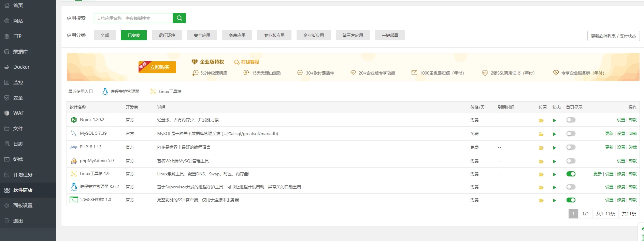Click the status play icon for 进程守护管理器
Screen dimensions: 644x241
point(554,187)
